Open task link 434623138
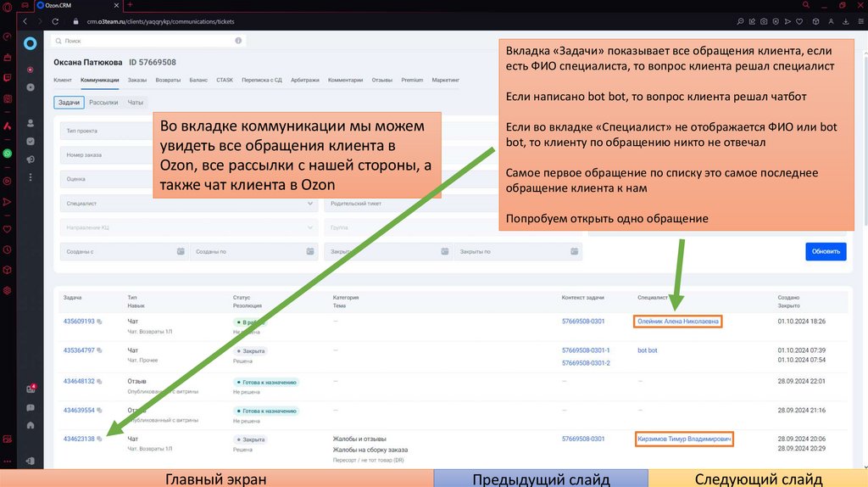This screenshot has height=487, width=868. pos(79,439)
